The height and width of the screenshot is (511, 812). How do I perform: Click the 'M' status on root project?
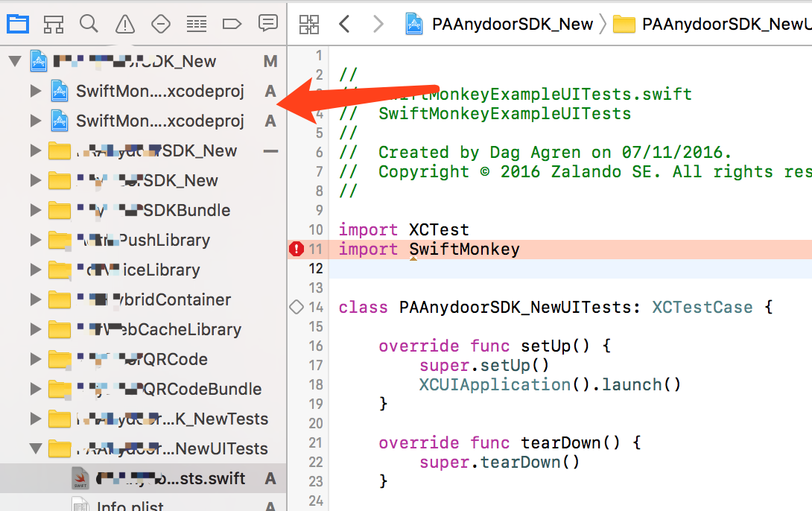[270, 61]
